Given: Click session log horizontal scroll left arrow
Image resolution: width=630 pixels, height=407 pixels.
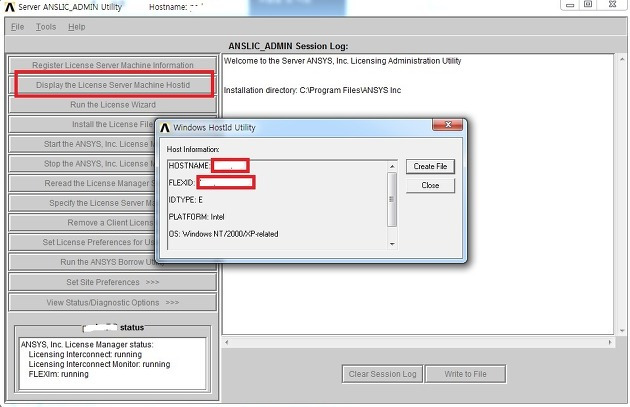Looking at the screenshot, I should click(227, 342).
